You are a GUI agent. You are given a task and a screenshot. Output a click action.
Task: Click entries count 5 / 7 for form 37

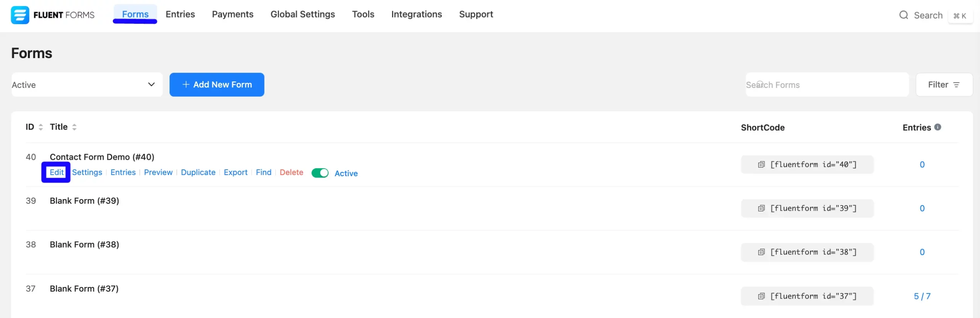922,296
